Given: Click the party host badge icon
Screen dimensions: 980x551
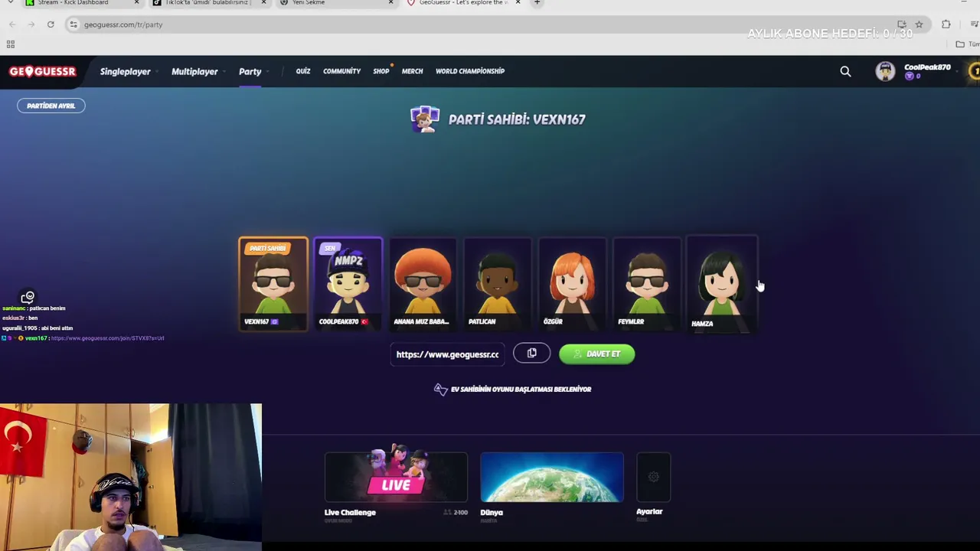Looking at the screenshot, I should 424,119.
